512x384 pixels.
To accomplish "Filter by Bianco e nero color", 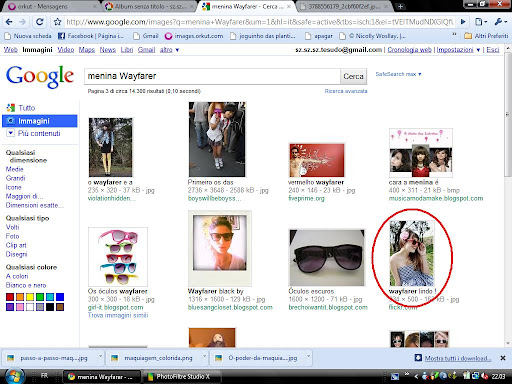I will (26, 285).
